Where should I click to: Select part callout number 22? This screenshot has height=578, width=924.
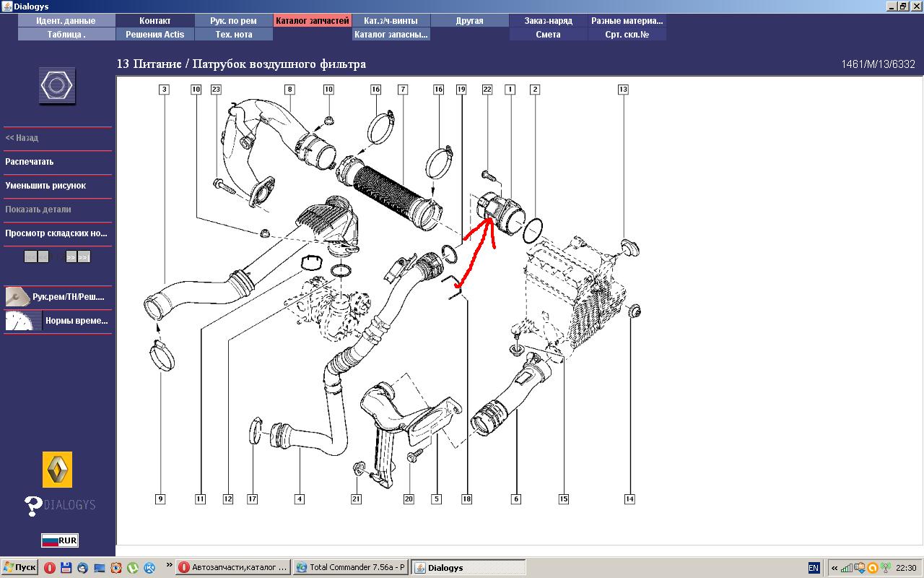487,90
